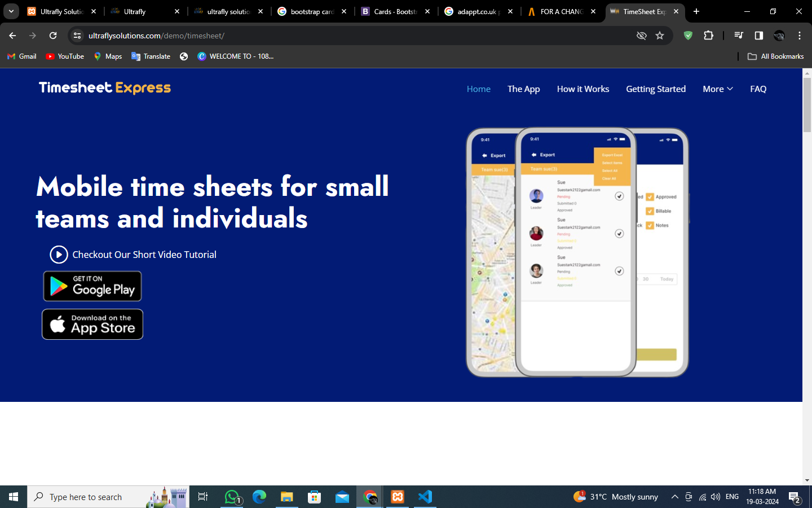
Task: Open the Extensions puzzle icon
Action: click(x=709, y=36)
